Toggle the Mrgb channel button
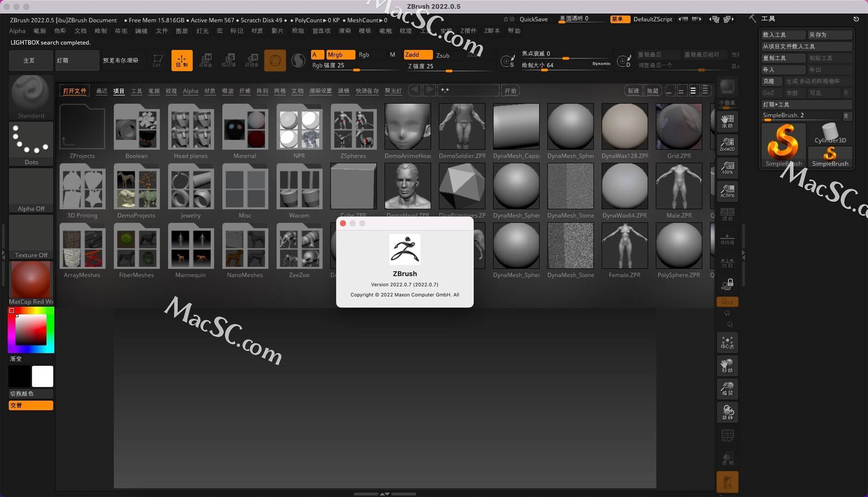 pos(340,55)
